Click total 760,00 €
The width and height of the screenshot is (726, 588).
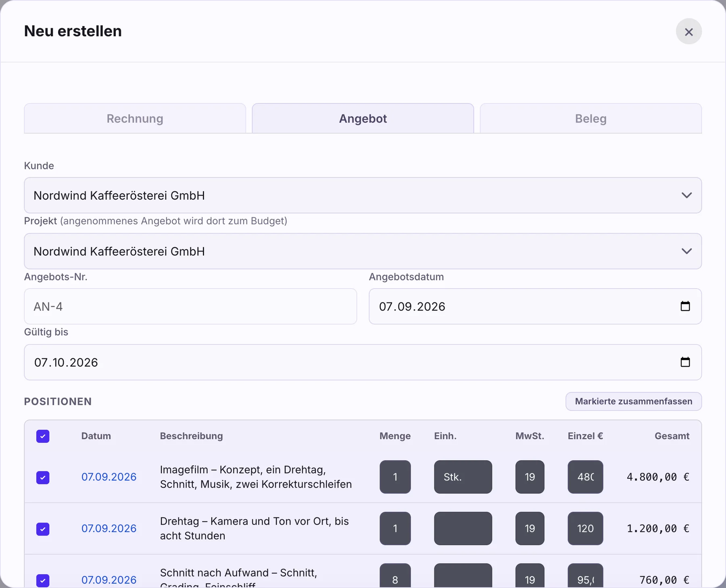(x=664, y=580)
